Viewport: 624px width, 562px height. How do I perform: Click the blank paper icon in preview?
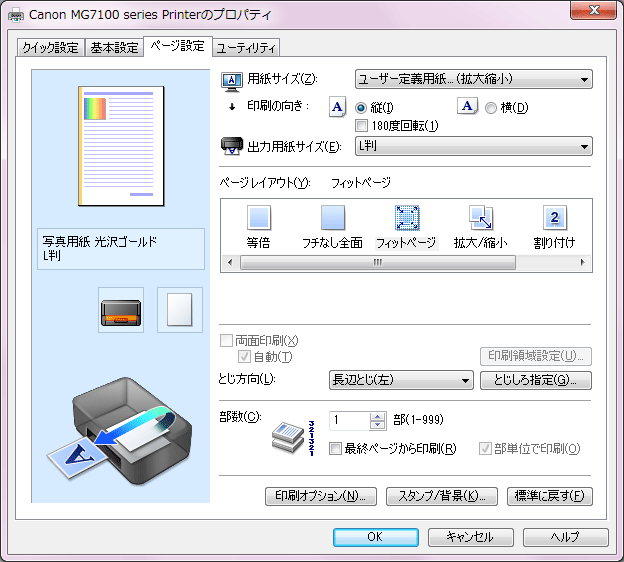point(180,310)
